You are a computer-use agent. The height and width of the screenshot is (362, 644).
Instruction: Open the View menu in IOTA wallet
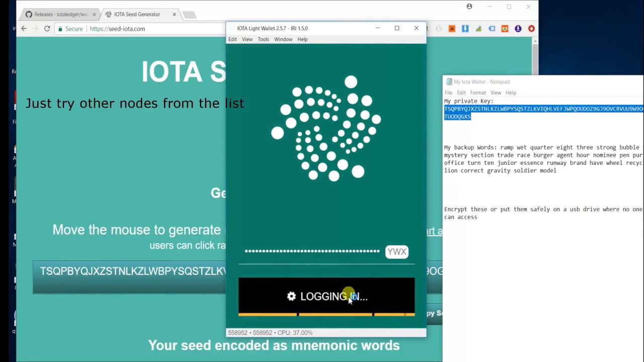(x=247, y=39)
